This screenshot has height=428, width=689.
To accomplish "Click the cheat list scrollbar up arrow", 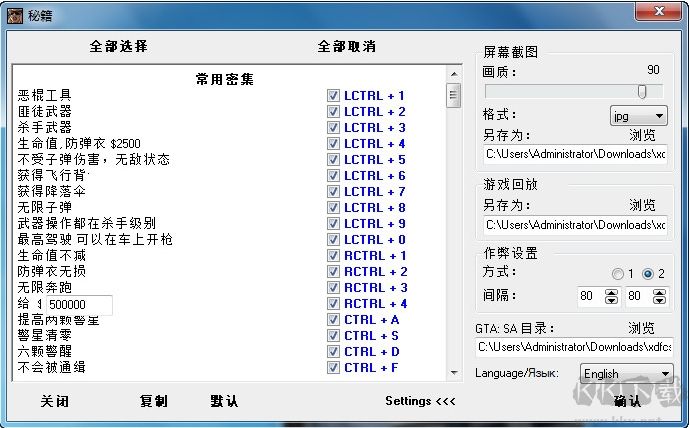I will (454, 74).
